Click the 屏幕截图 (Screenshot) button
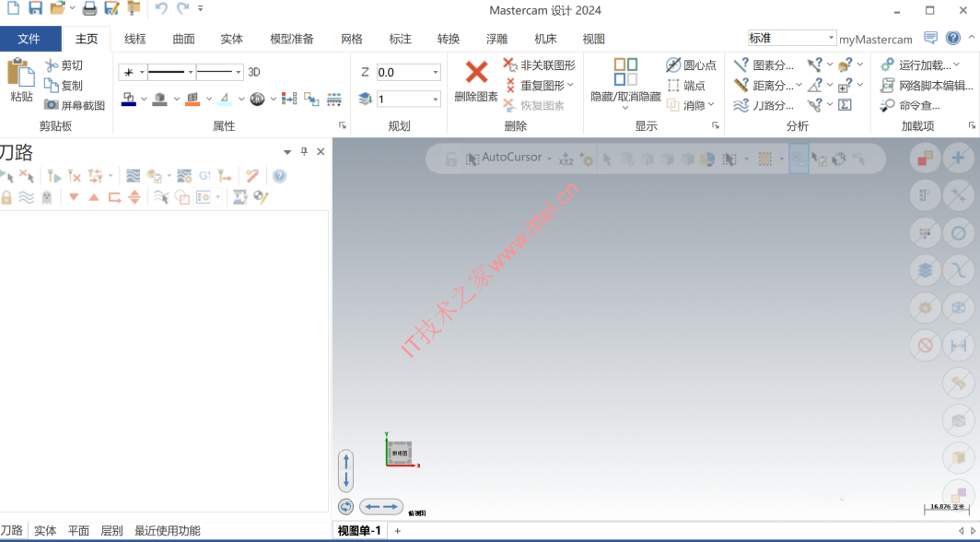This screenshot has width=980, height=542. coord(75,105)
